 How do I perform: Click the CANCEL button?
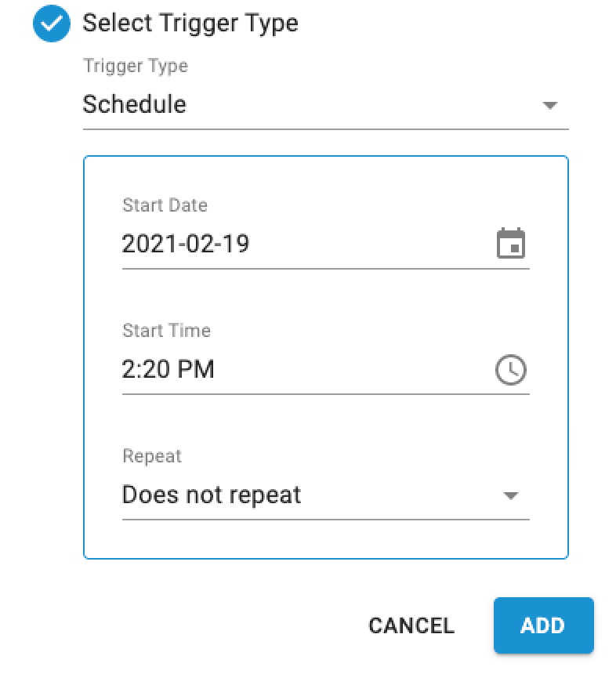pos(411,625)
